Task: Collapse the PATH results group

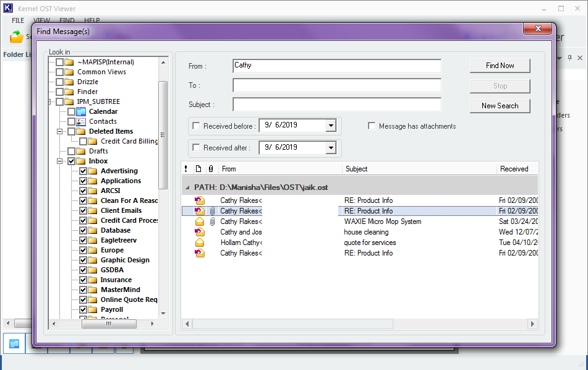Action: (187, 187)
